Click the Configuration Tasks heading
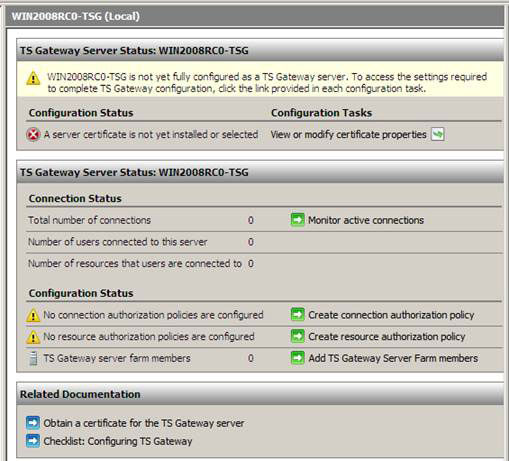 (321, 113)
